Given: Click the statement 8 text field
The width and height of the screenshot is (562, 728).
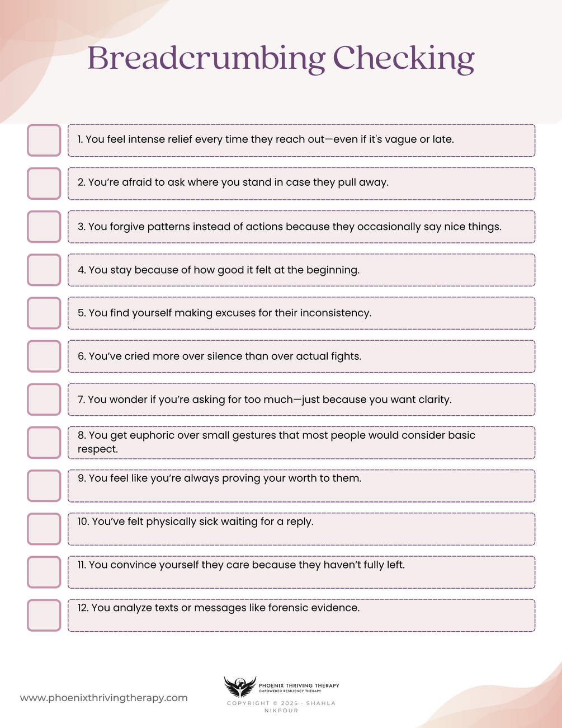Looking at the screenshot, I should point(301,442).
